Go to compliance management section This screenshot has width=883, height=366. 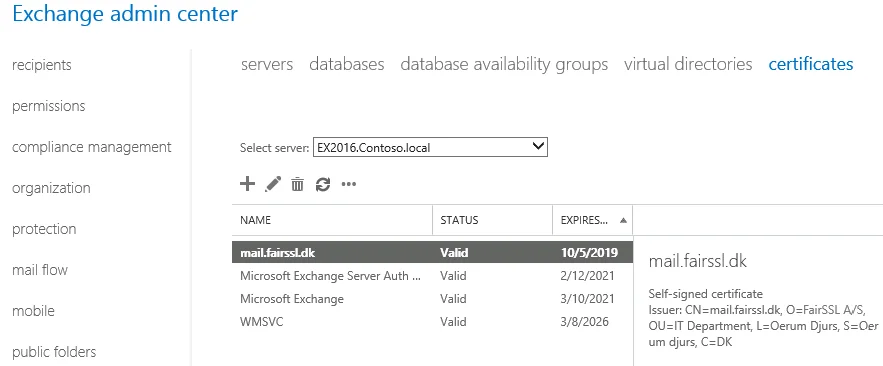coord(92,148)
